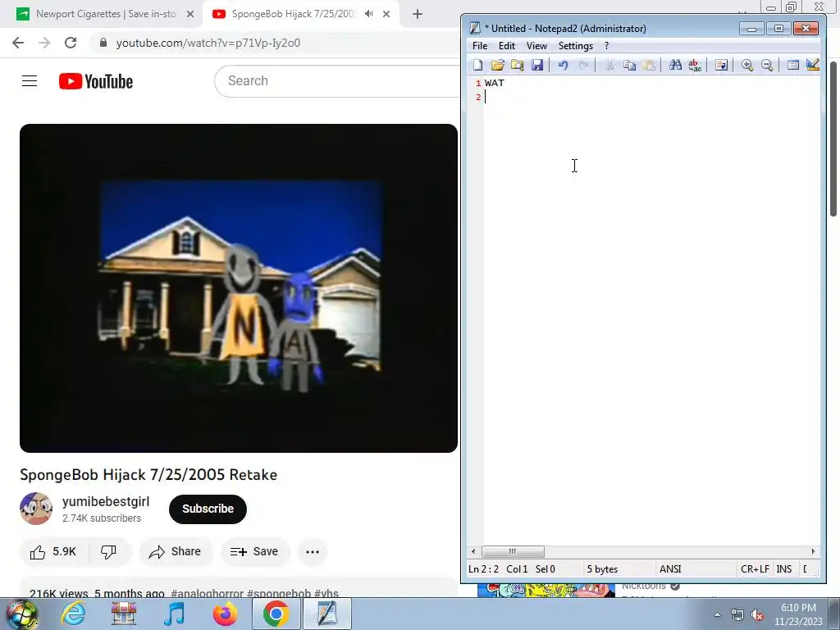Save the document with floppy icon
840x630 pixels.
tap(536, 66)
